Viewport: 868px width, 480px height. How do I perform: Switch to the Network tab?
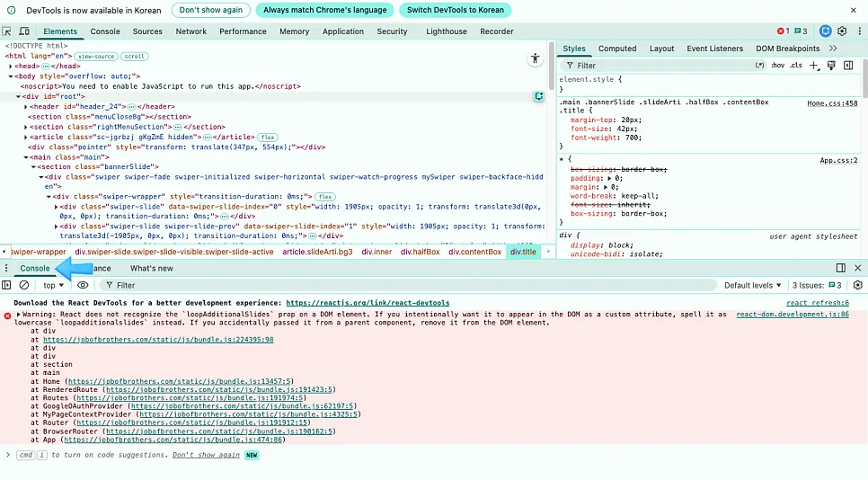(191, 31)
